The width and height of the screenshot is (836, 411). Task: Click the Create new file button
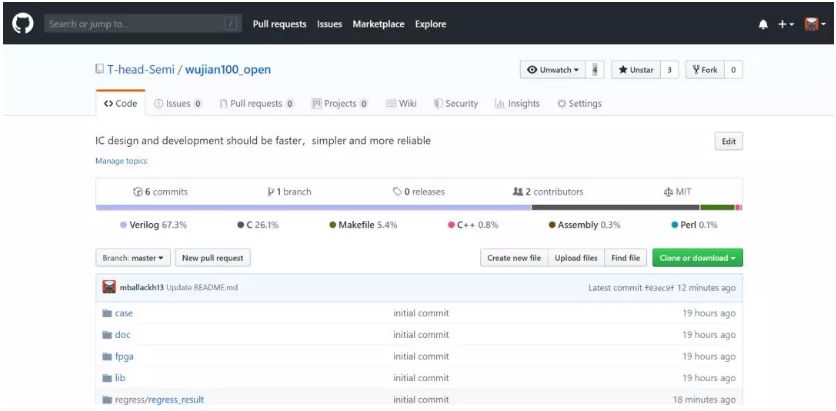click(514, 258)
